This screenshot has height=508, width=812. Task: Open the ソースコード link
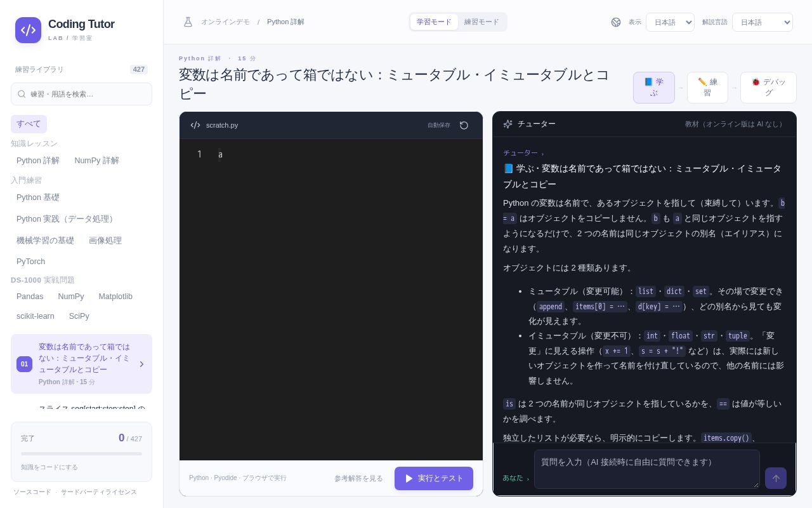click(x=32, y=492)
